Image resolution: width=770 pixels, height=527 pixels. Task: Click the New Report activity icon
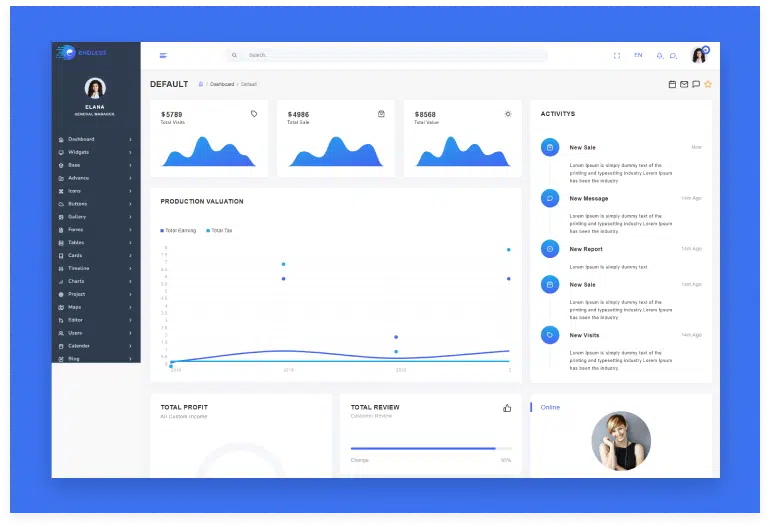(550, 249)
